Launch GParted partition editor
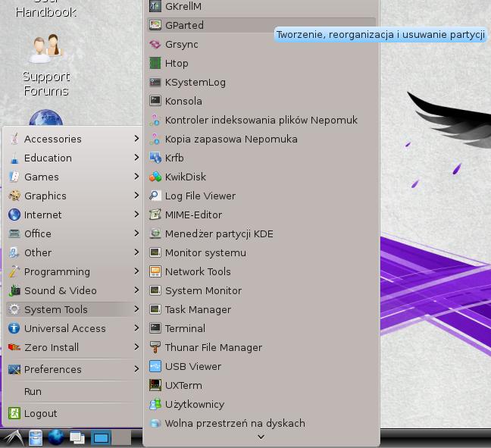The height and width of the screenshot is (448, 491). coord(261,25)
